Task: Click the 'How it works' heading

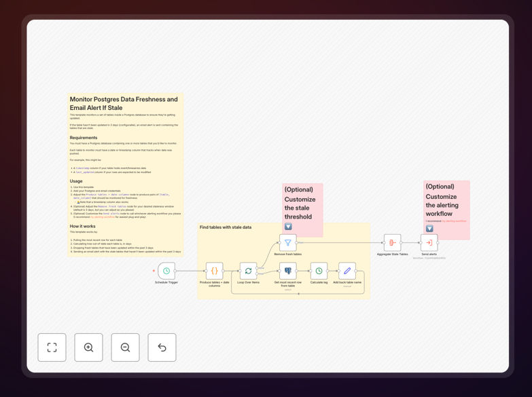Action: pyautogui.click(x=82, y=226)
